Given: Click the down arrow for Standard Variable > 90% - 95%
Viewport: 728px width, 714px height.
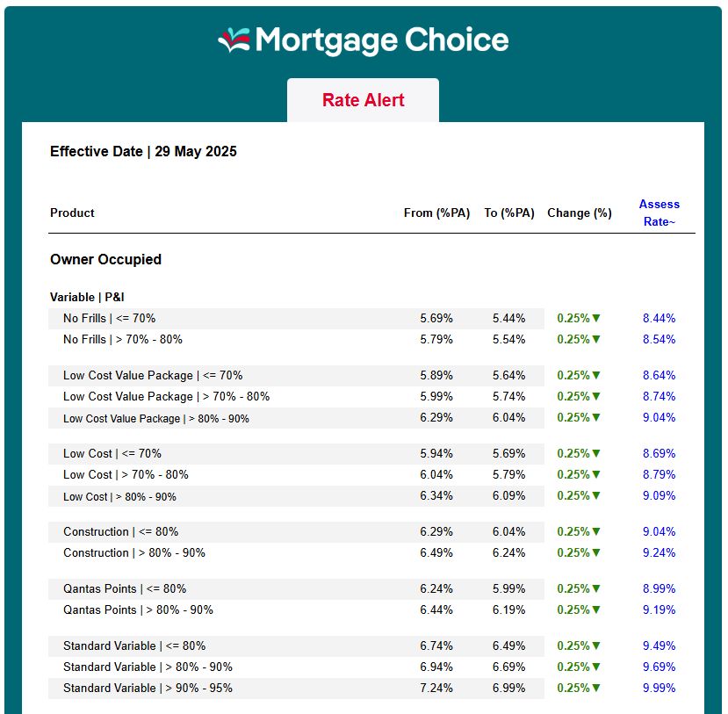Looking at the screenshot, I should [x=596, y=689].
